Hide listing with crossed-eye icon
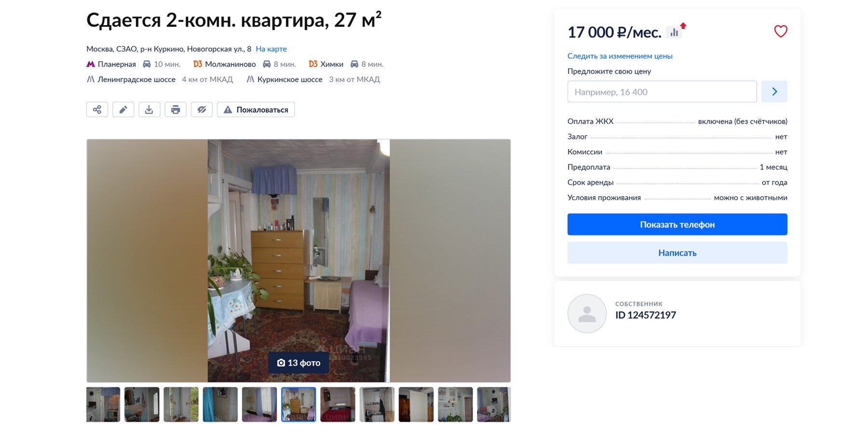This screenshot has width=868, height=434. coord(202,109)
